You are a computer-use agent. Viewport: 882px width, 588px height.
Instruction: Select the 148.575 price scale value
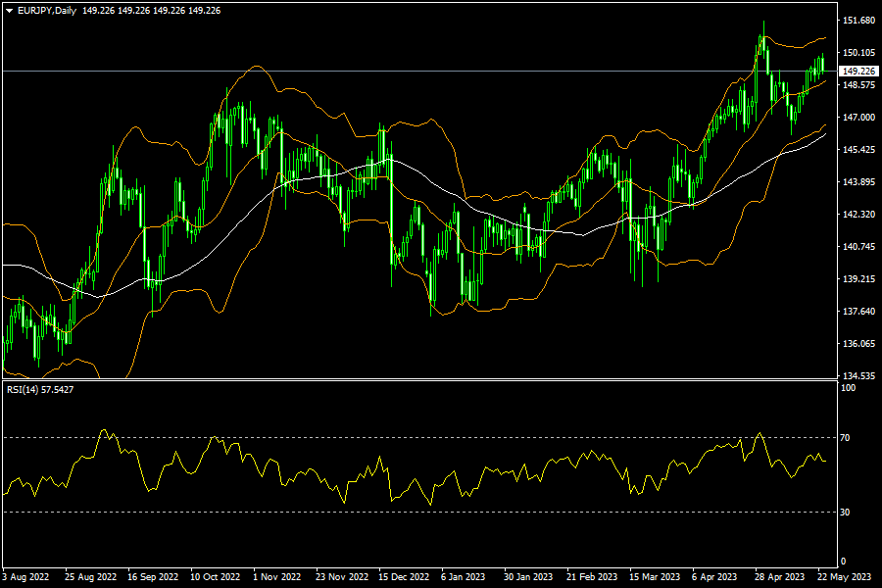858,85
